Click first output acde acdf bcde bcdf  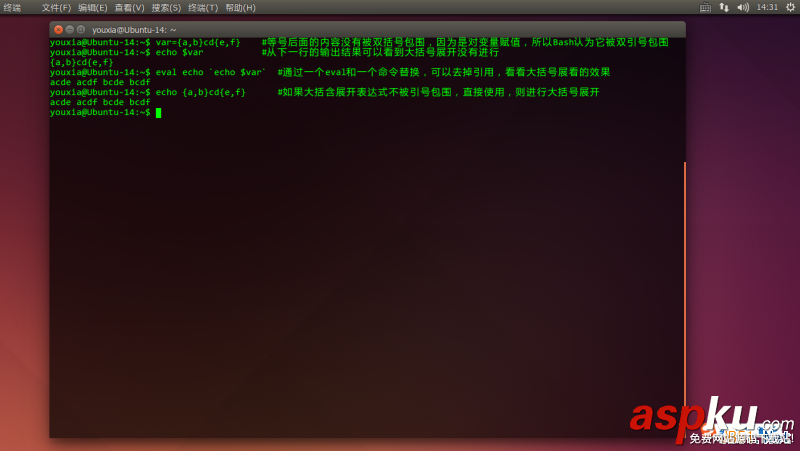[x=100, y=82]
